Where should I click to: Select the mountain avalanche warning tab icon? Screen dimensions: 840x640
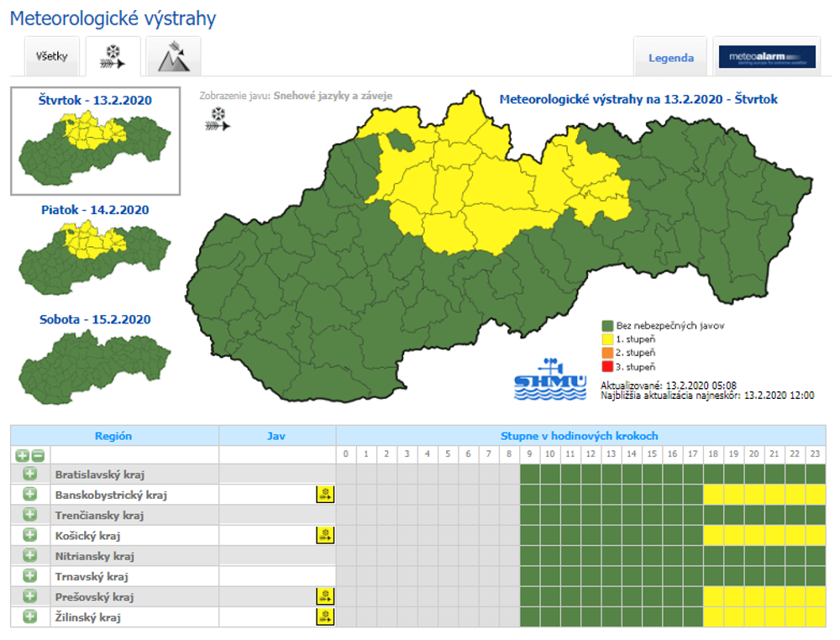(x=173, y=56)
